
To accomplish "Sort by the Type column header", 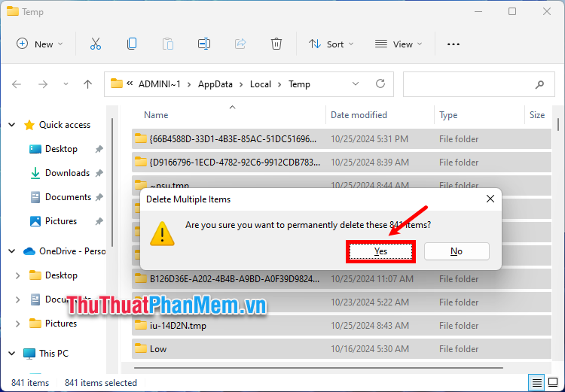I will [x=448, y=115].
